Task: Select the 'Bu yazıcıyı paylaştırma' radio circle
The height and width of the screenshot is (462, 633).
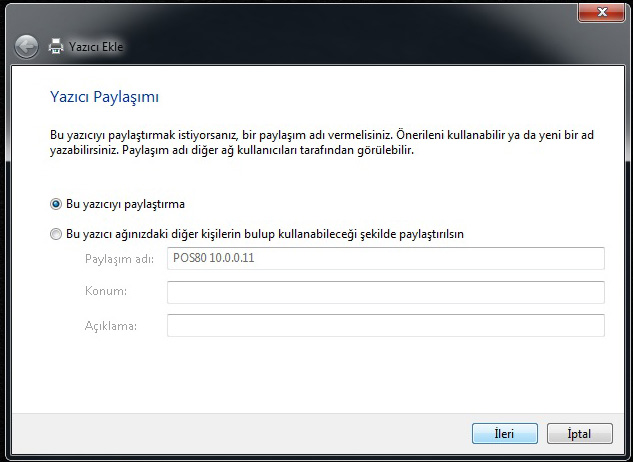Action: 56,204
